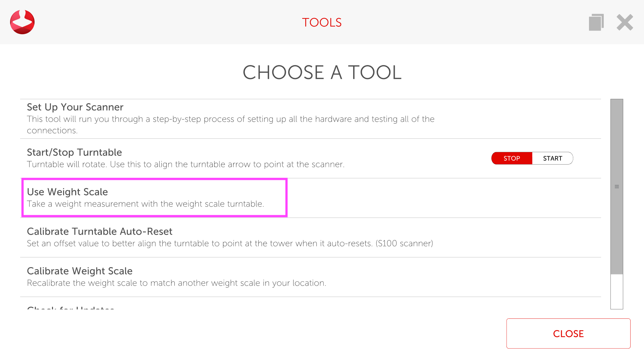This screenshot has width=644, height=362.
Task: Click the red scanner logo icon
Action: click(x=22, y=22)
